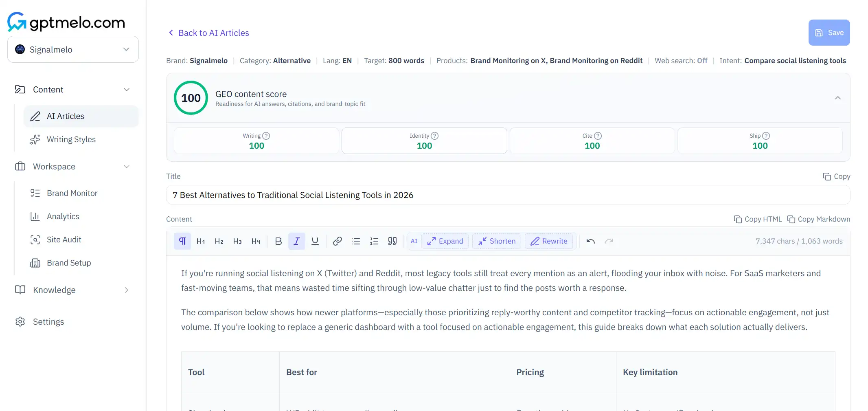The width and height of the screenshot is (868, 411).
Task: Undo the last edit
Action: tap(591, 241)
